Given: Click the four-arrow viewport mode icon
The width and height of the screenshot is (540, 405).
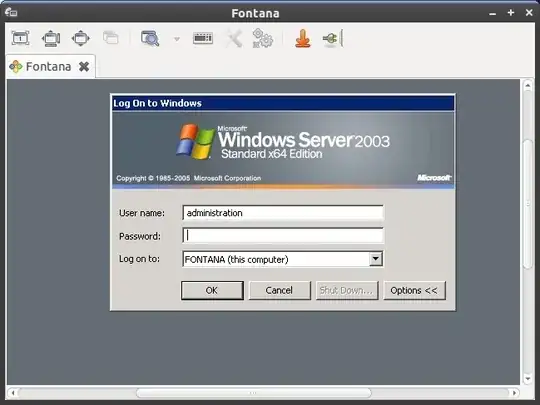Looking at the screenshot, I should tap(81, 38).
